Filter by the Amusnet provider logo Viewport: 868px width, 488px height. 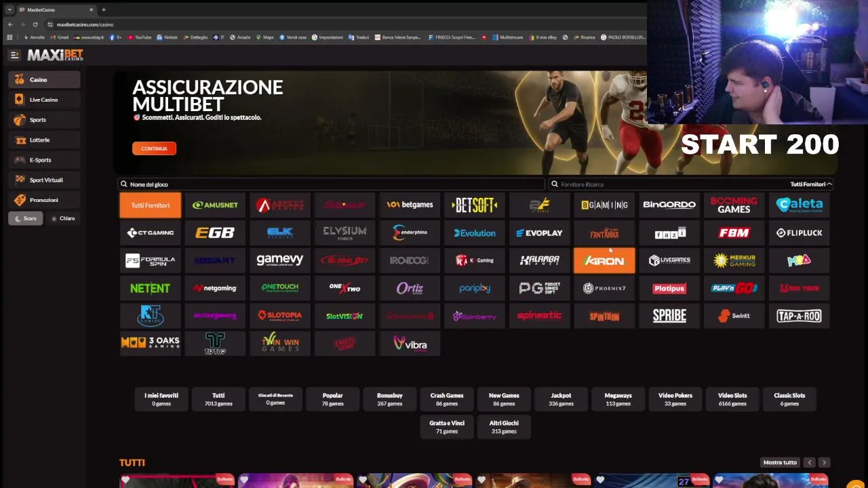coord(215,205)
